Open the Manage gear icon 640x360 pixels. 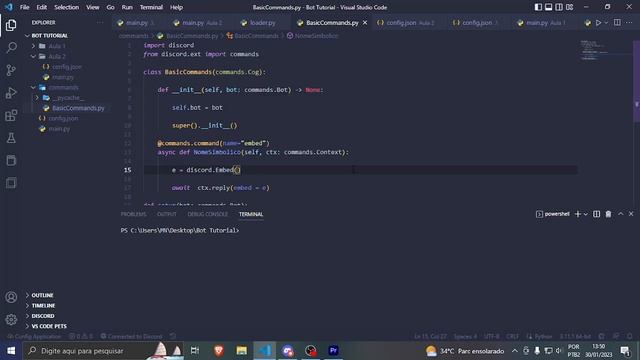tap(11, 320)
